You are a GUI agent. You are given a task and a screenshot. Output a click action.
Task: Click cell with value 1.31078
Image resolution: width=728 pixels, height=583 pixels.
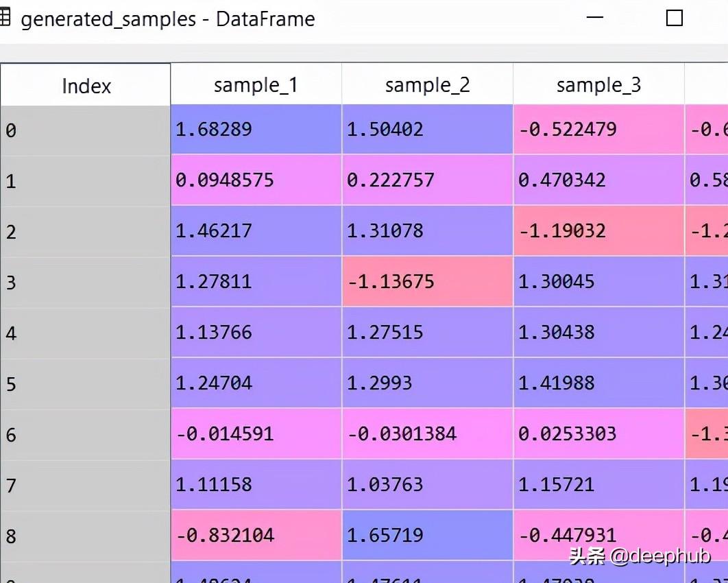(x=427, y=230)
